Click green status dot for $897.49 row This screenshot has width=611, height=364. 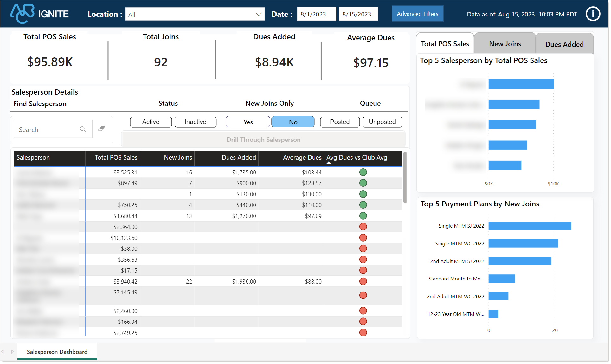coord(363,183)
